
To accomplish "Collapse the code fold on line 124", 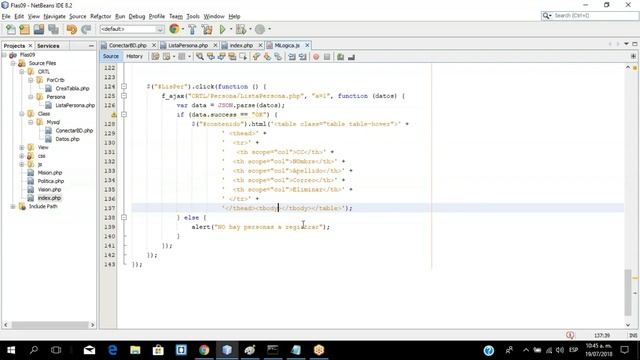I will (x=124, y=87).
